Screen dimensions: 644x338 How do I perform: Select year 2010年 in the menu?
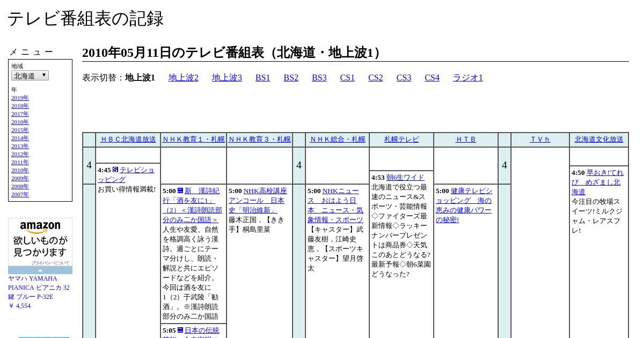pyautogui.click(x=20, y=170)
